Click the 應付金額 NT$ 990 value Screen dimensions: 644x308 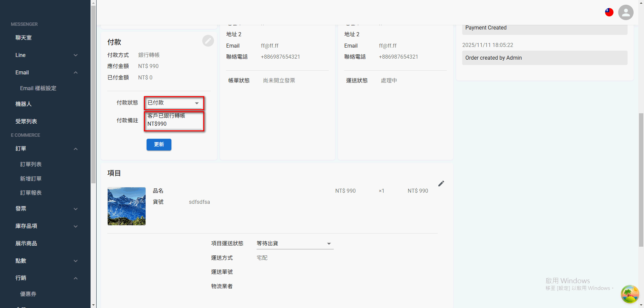pyautogui.click(x=148, y=66)
